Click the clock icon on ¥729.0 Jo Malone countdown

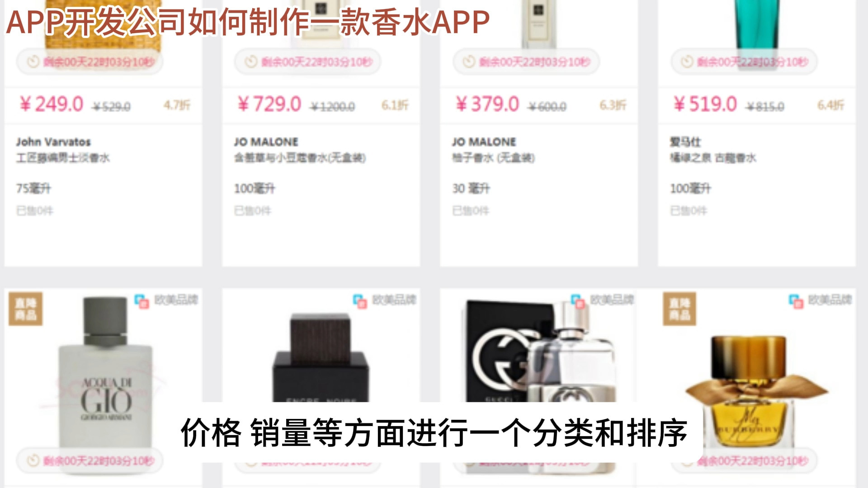pyautogui.click(x=251, y=61)
